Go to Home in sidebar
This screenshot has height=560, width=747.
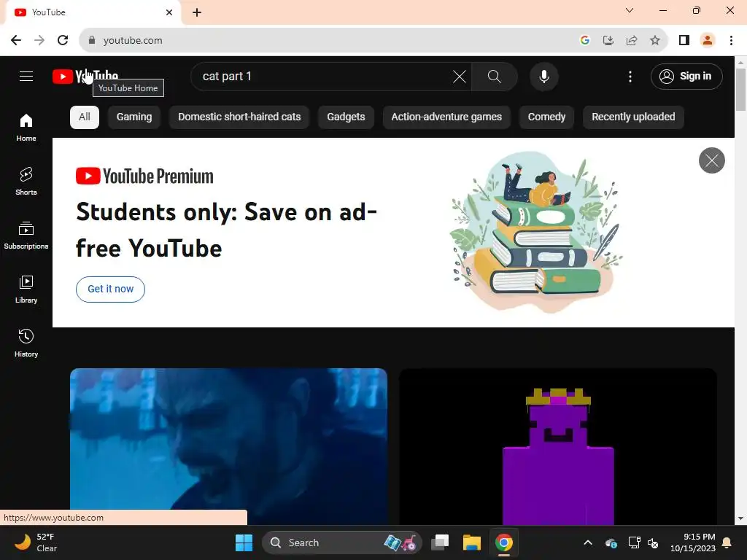click(x=26, y=128)
